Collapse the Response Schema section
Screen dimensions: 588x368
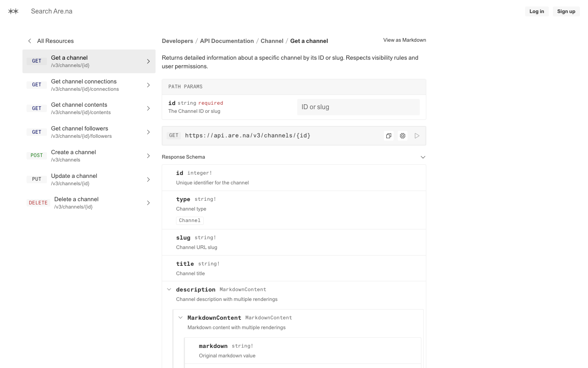point(423,157)
